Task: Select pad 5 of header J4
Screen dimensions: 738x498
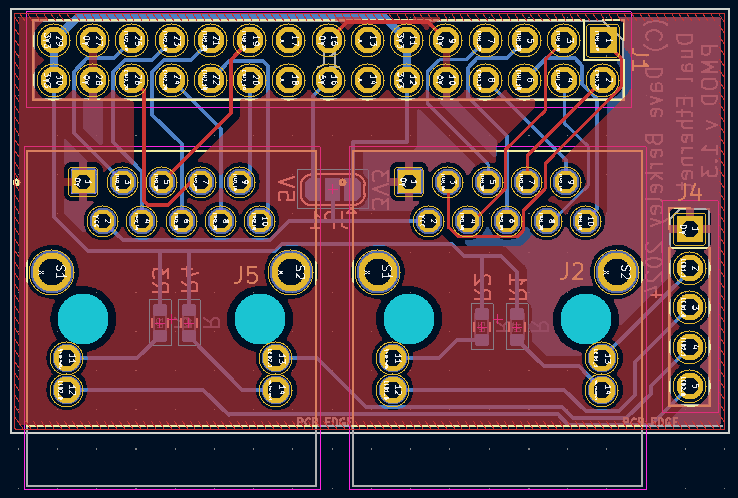Action: pos(689,386)
